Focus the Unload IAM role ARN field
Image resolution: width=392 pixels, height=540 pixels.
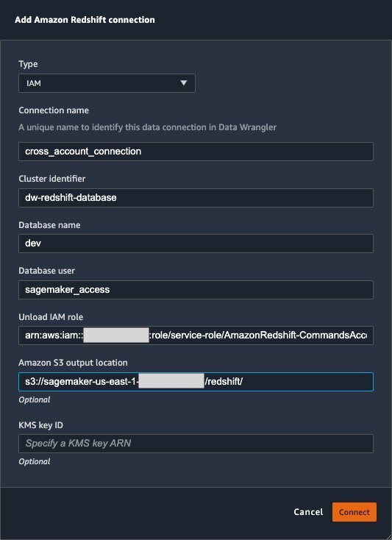click(x=196, y=335)
